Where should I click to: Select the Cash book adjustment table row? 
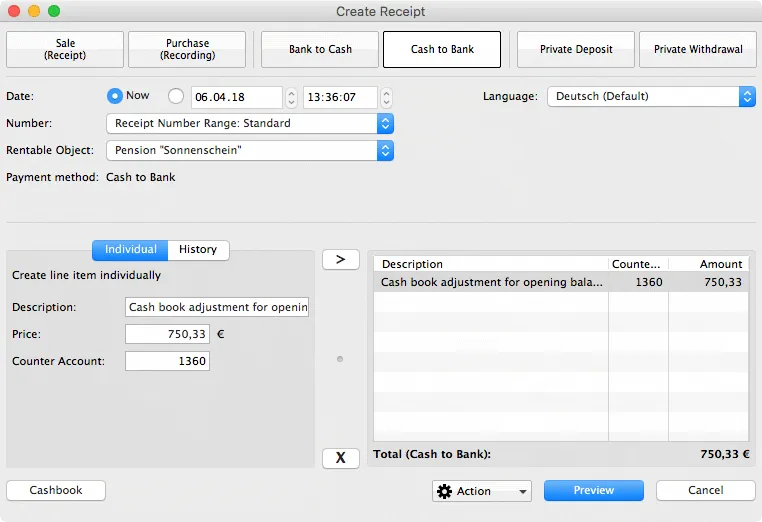click(x=561, y=282)
